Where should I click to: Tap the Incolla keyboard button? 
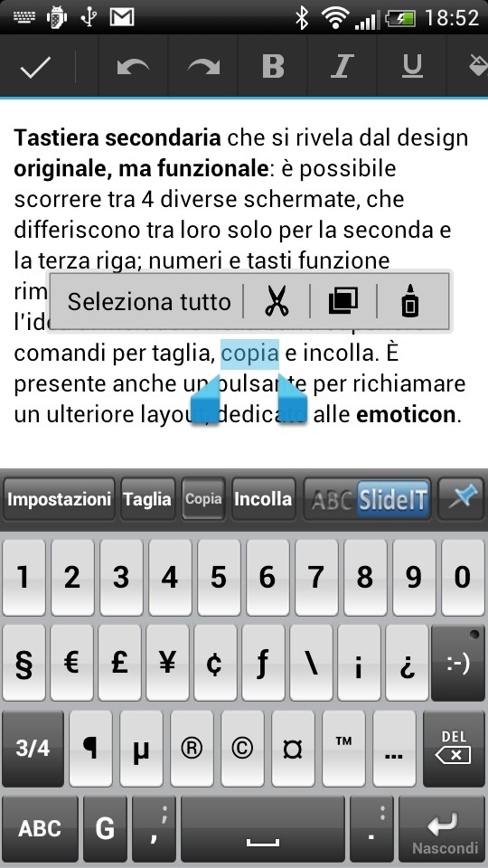263,499
